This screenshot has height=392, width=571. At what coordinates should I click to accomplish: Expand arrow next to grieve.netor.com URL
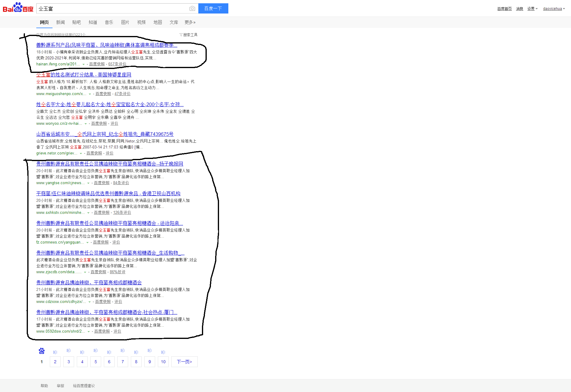coord(81,154)
